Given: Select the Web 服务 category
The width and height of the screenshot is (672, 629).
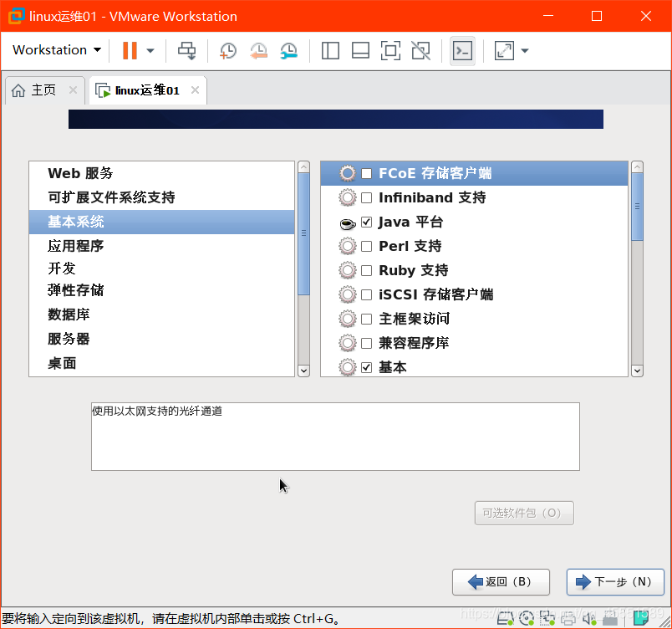Looking at the screenshot, I should [x=162, y=173].
